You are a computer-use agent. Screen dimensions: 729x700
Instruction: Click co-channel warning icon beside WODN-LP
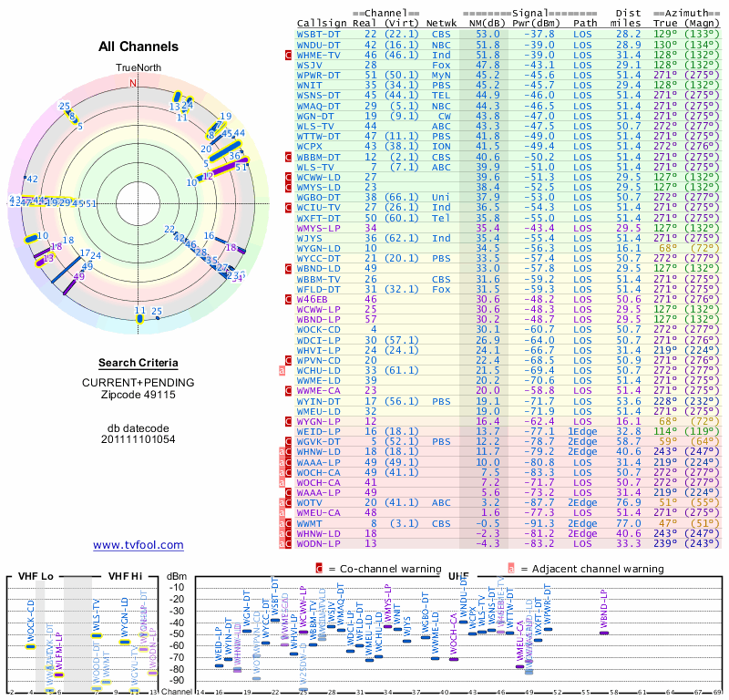tap(288, 544)
